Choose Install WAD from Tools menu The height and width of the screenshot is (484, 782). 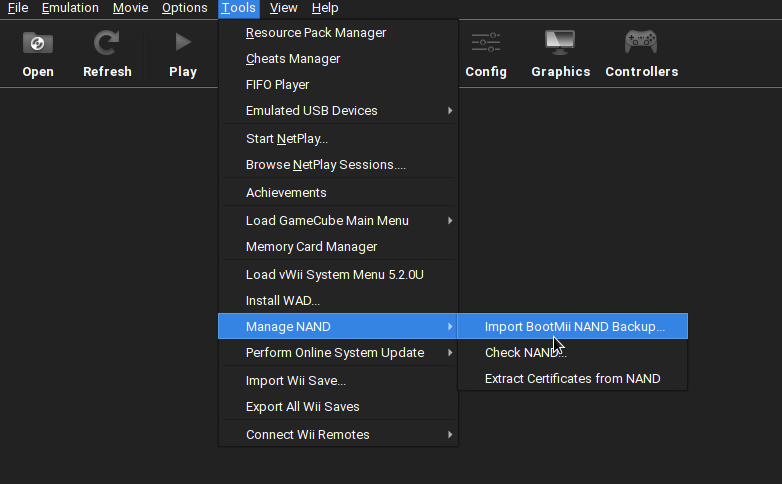(x=283, y=301)
